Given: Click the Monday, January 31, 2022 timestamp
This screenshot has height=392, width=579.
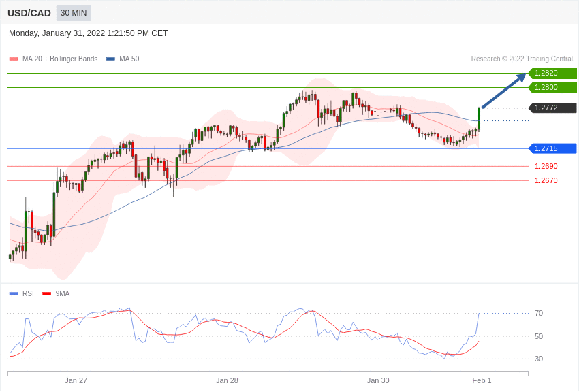Looking at the screenshot, I should [88, 33].
